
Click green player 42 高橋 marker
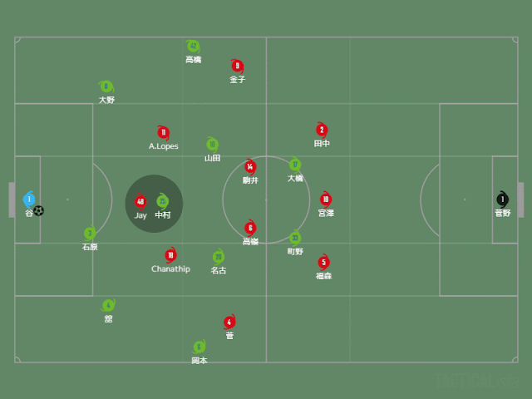[193, 47]
